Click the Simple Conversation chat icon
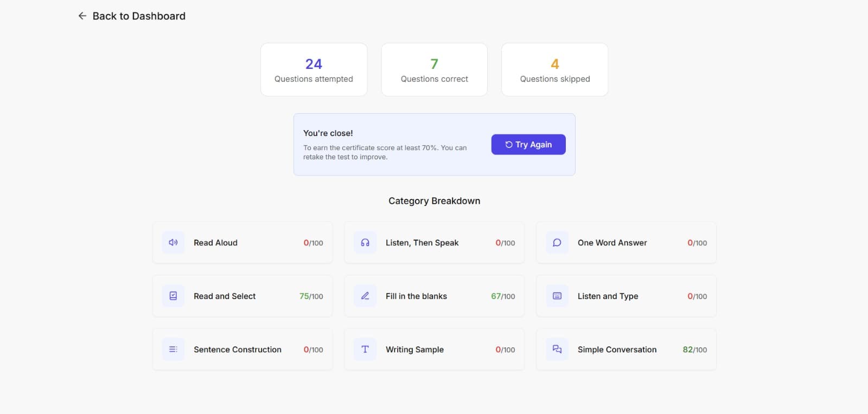 tap(557, 350)
